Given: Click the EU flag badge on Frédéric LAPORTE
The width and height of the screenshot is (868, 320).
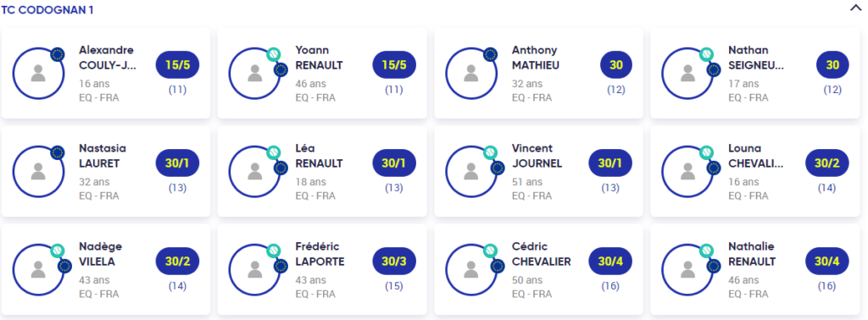Looking at the screenshot, I should [x=281, y=266].
